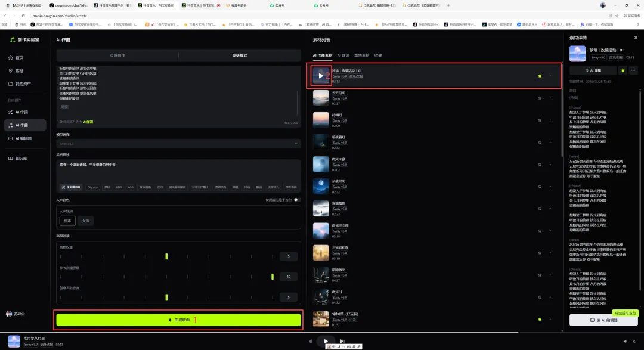644x350 pixels.
Task: Click the AI作词 link below lyrics
Action: (x=88, y=122)
